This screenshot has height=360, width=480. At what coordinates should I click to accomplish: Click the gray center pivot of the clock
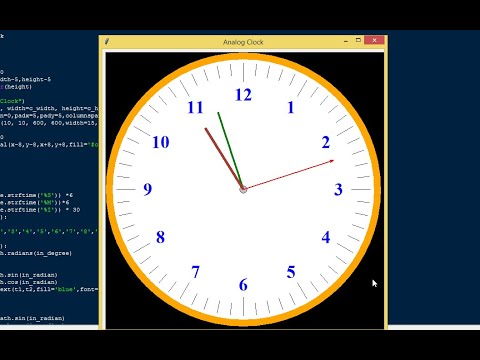[x=243, y=190]
